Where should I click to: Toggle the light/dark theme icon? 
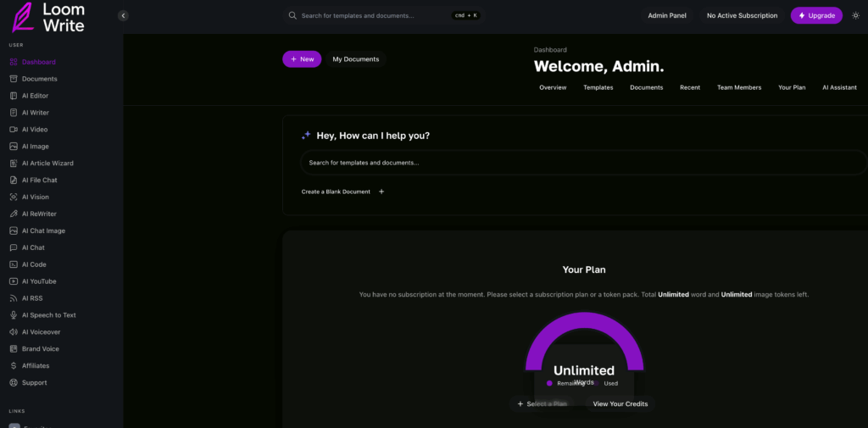855,15
